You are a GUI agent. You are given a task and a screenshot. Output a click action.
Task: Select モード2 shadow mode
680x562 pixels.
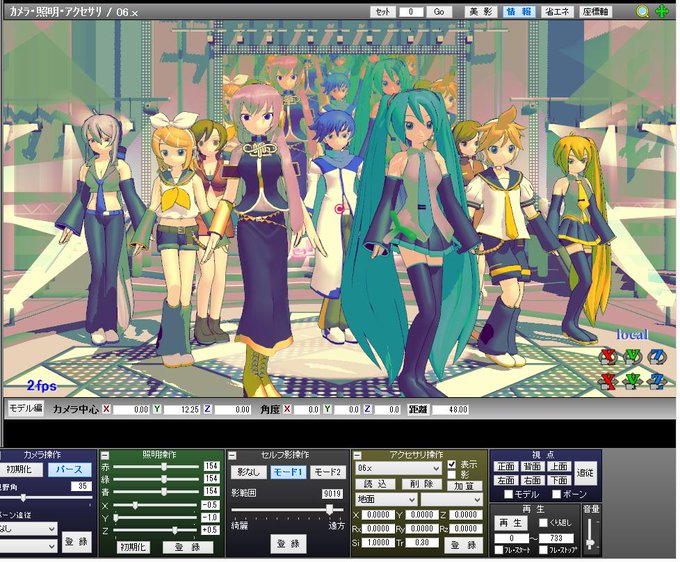tap(328, 472)
